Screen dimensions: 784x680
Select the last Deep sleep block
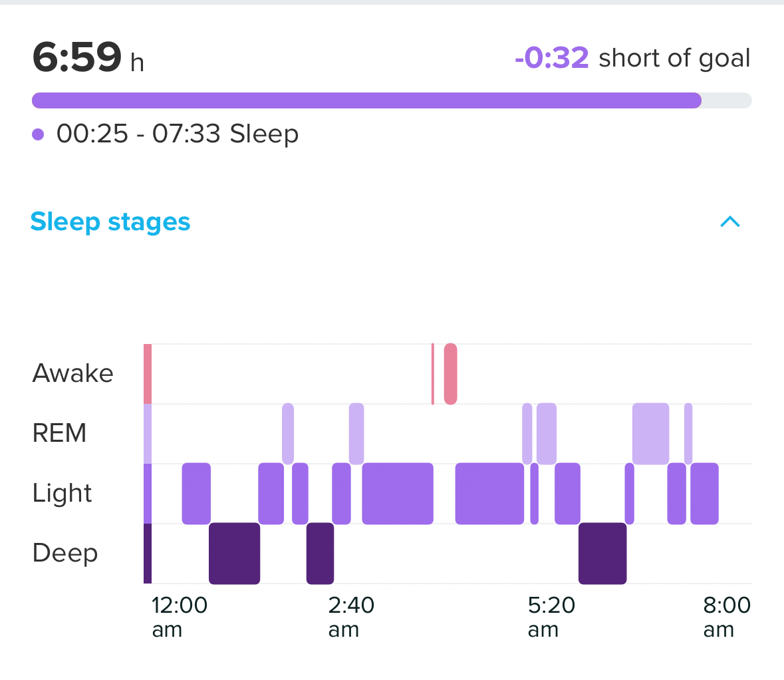602,554
